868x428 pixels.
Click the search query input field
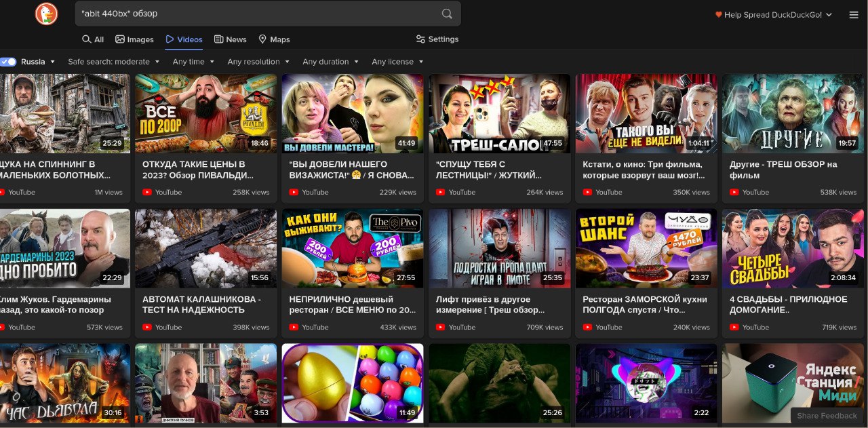tap(258, 14)
